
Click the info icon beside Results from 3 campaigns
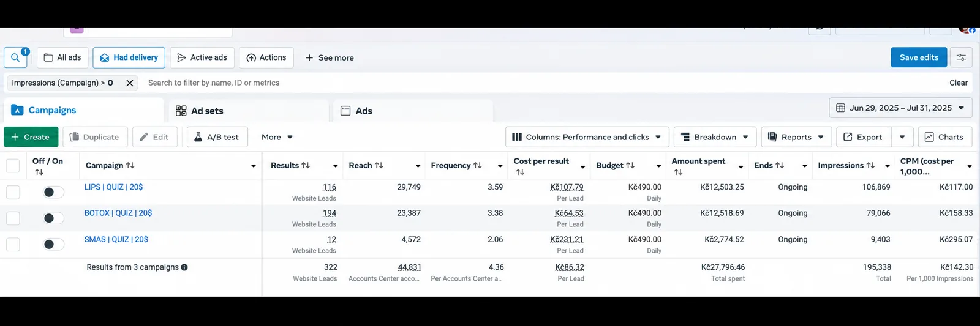tap(184, 267)
